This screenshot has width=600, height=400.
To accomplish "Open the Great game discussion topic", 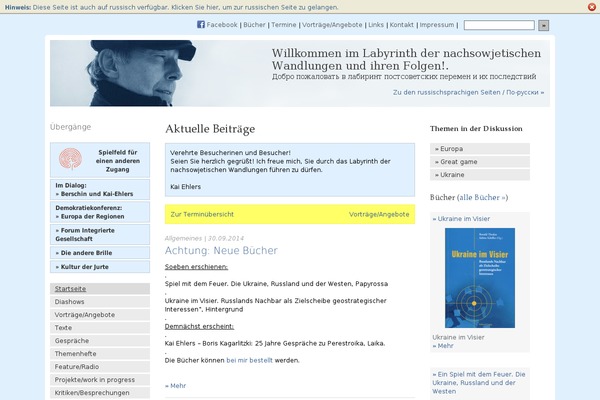I will 480,162.
